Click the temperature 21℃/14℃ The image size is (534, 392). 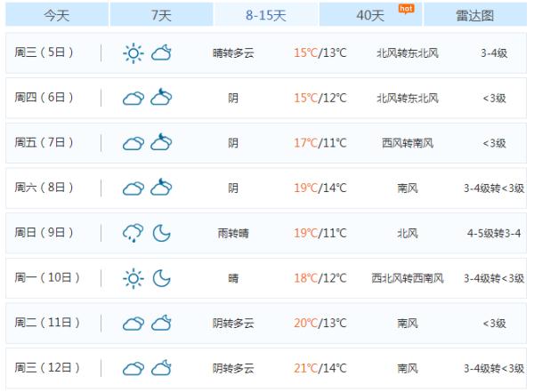tap(320, 368)
